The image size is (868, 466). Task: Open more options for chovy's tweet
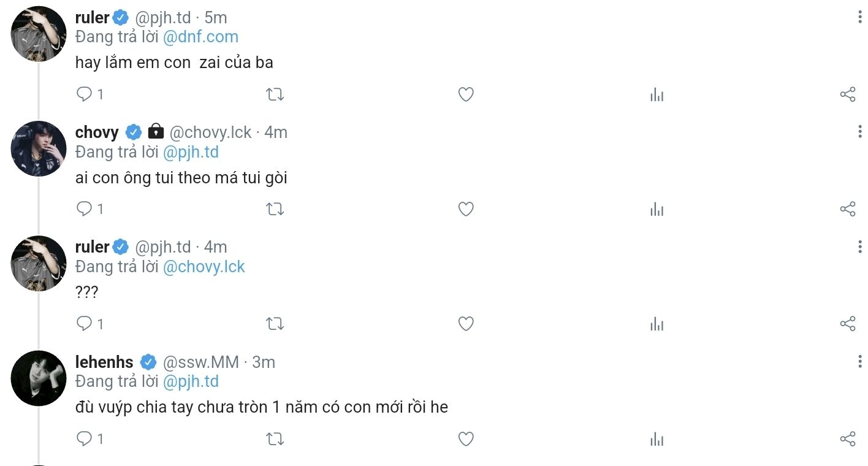pos(860,132)
